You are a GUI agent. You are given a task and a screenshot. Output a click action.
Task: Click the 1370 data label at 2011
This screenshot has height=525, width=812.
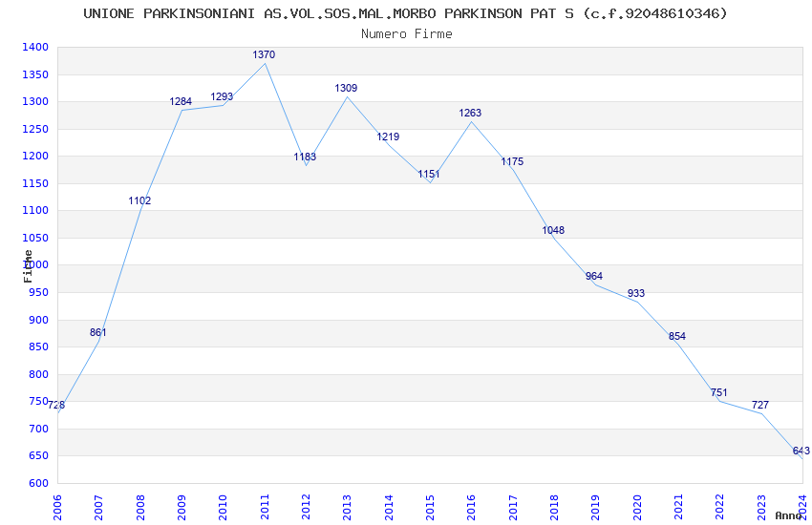pyautogui.click(x=264, y=54)
